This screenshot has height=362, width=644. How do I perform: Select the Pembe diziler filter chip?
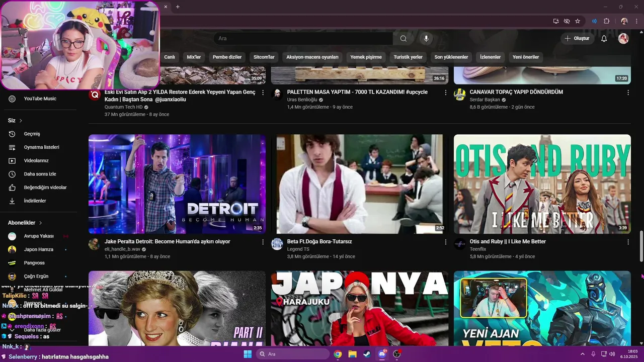227,57
